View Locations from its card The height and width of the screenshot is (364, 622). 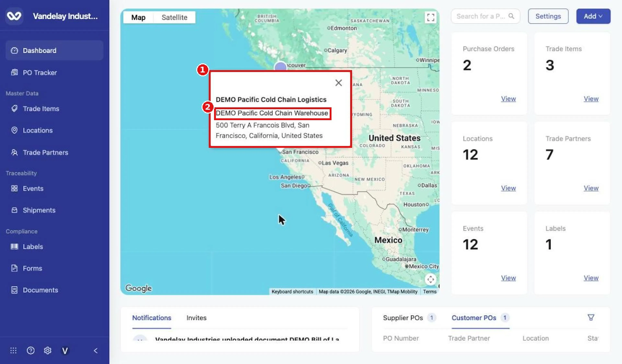tap(508, 188)
